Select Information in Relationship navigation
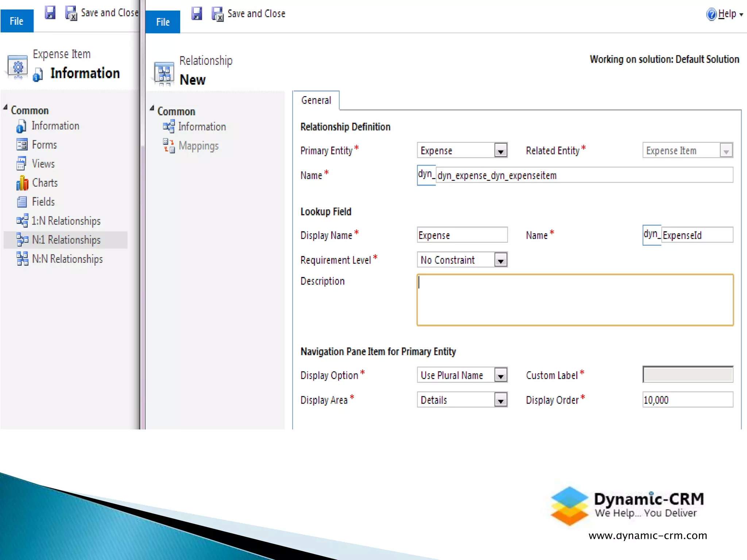 tap(202, 127)
